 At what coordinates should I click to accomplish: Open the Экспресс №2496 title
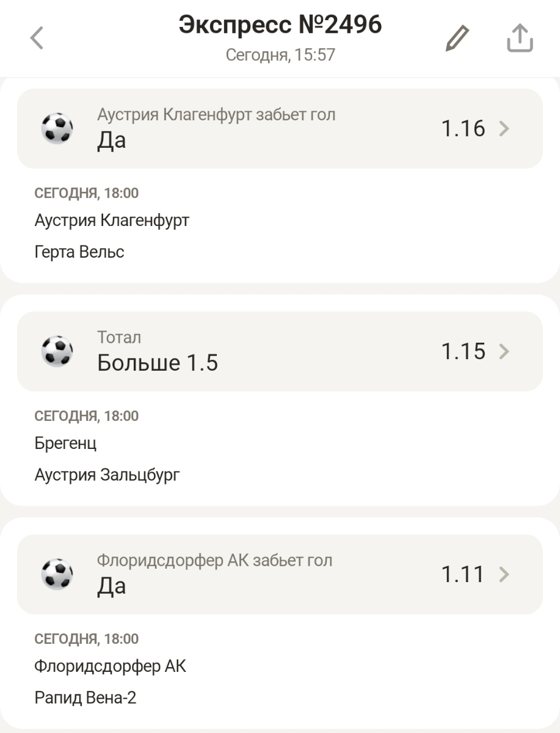[280, 25]
